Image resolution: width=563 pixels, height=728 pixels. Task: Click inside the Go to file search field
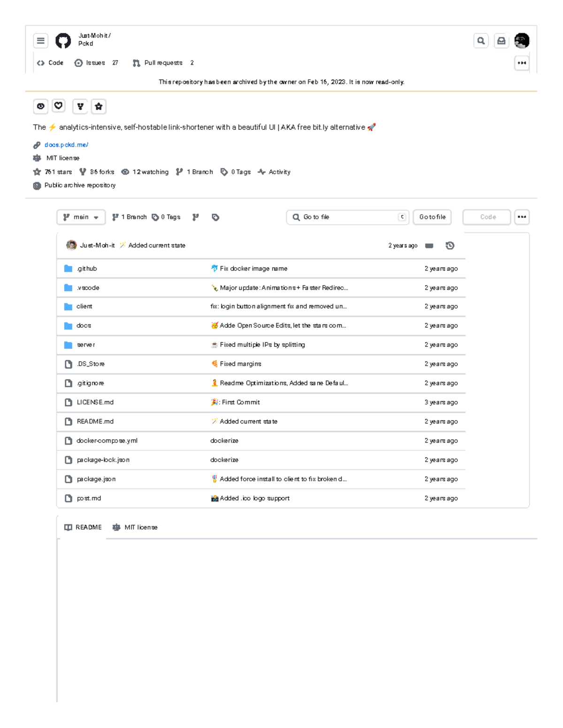tap(347, 217)
